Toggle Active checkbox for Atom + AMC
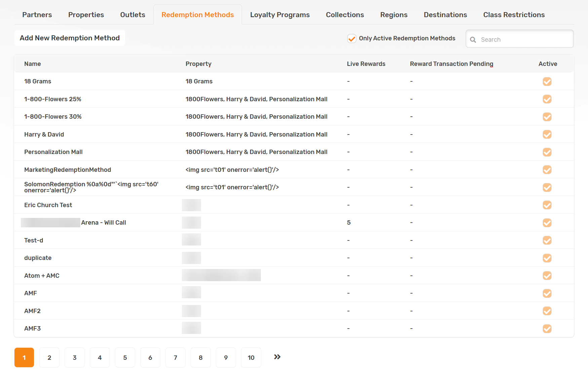 pos(547,276)
